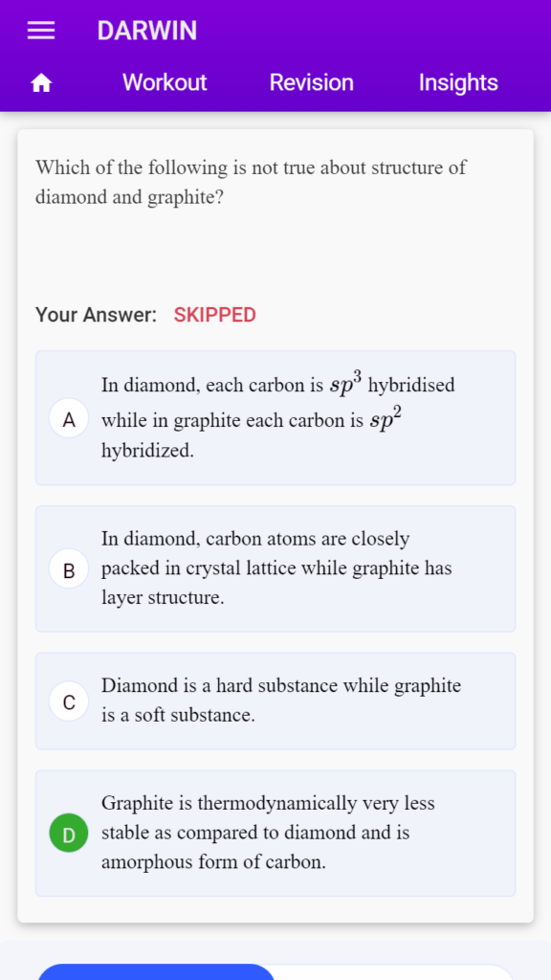Switch to the Workout tab

pyautogui.click(x=165, y=82)
